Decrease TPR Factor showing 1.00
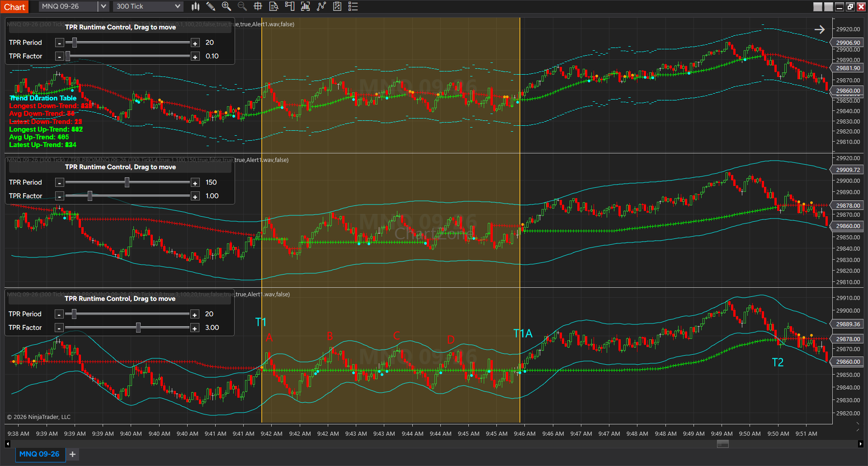868x466 pixels. click(59, 196)
